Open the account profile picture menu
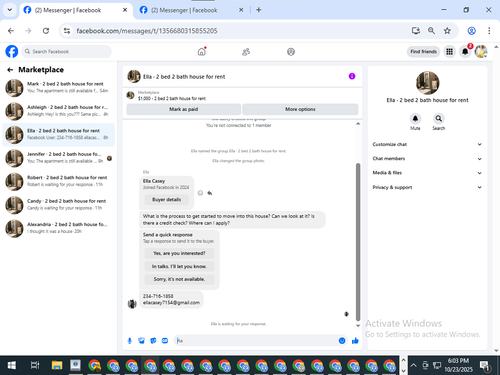The height and width of the screenshot is (375, 500). 481,52
